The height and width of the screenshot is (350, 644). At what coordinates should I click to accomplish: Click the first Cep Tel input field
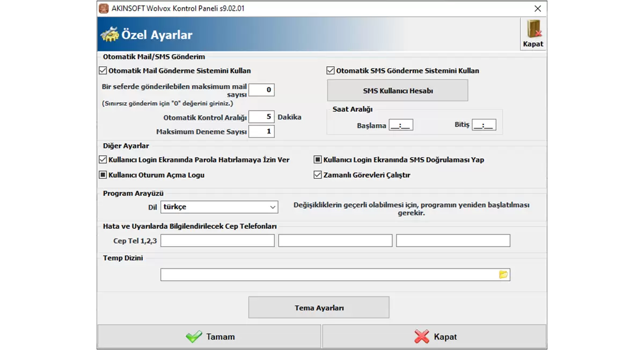click(217, 241)
